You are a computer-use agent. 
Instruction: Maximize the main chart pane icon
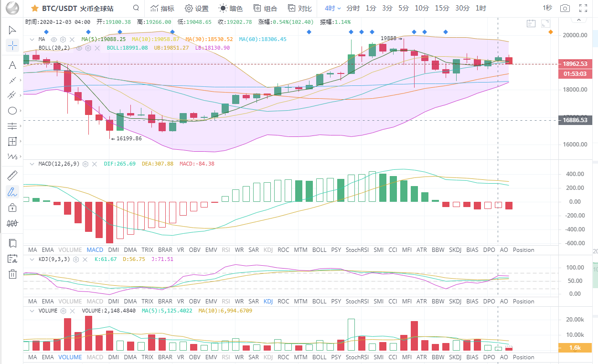pyautogui.click(x=546, y=23)
